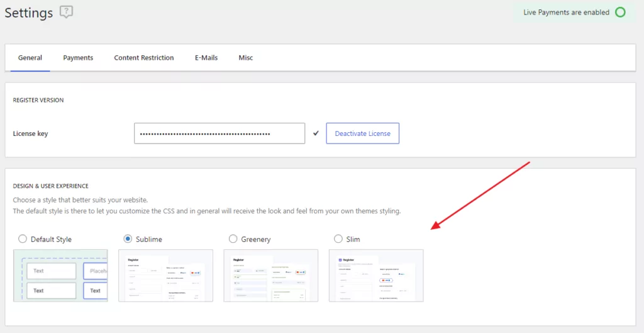Click the Sublime style preview thumbnail
This screenshot has height=333, width=644.
(x=165, y=276)
